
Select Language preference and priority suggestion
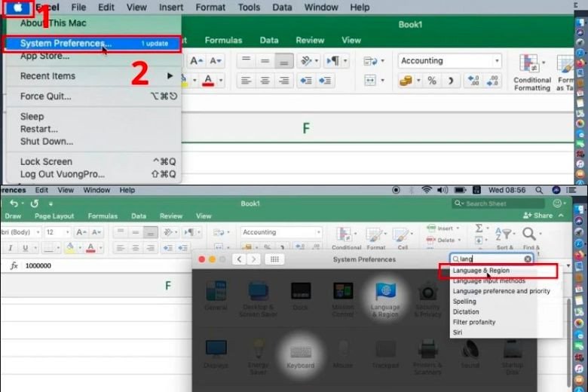click(501, 291)
